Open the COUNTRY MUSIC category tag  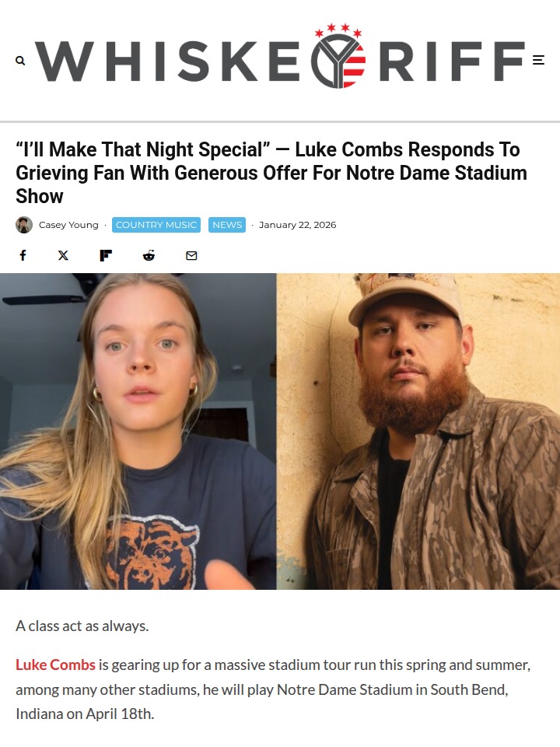156,225
